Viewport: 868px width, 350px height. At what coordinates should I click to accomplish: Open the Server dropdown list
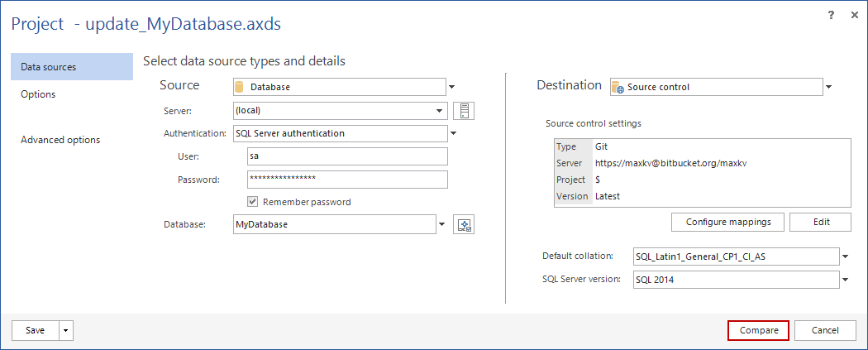click(440, 111)
